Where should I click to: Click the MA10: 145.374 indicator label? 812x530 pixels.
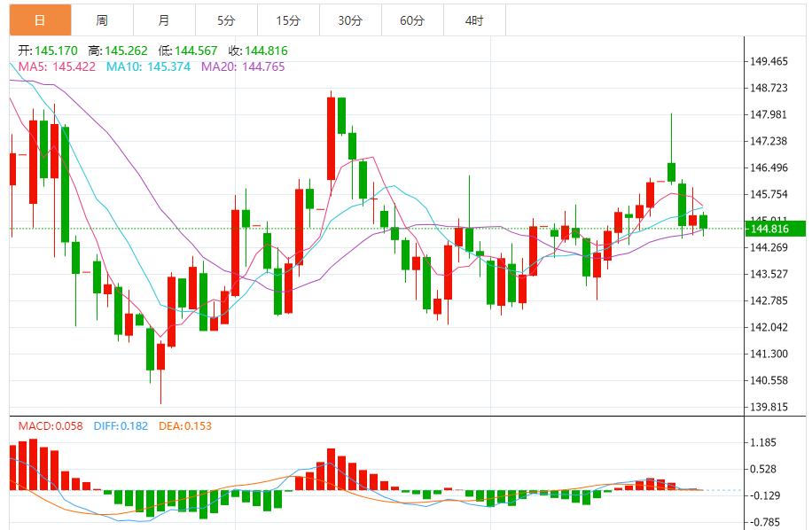point(148,66)
